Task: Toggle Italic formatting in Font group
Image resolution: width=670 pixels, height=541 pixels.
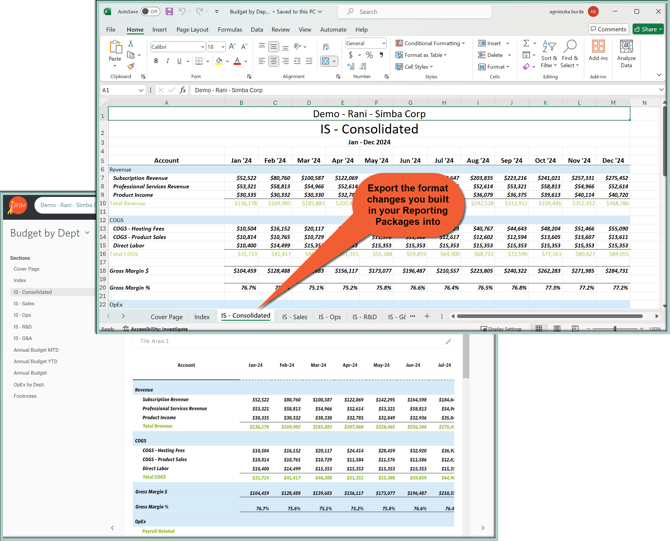Action: coord(168,62)
